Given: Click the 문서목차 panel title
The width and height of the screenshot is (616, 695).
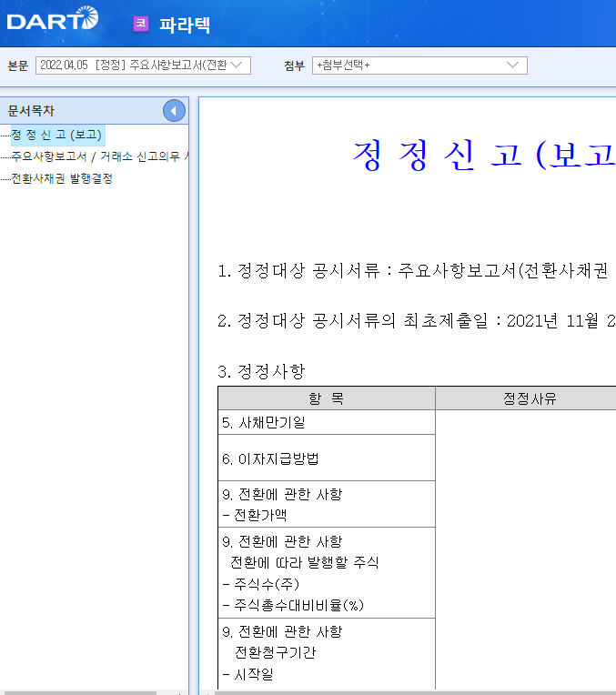Looking at the screenshot, I should click(x=31, y=111).
